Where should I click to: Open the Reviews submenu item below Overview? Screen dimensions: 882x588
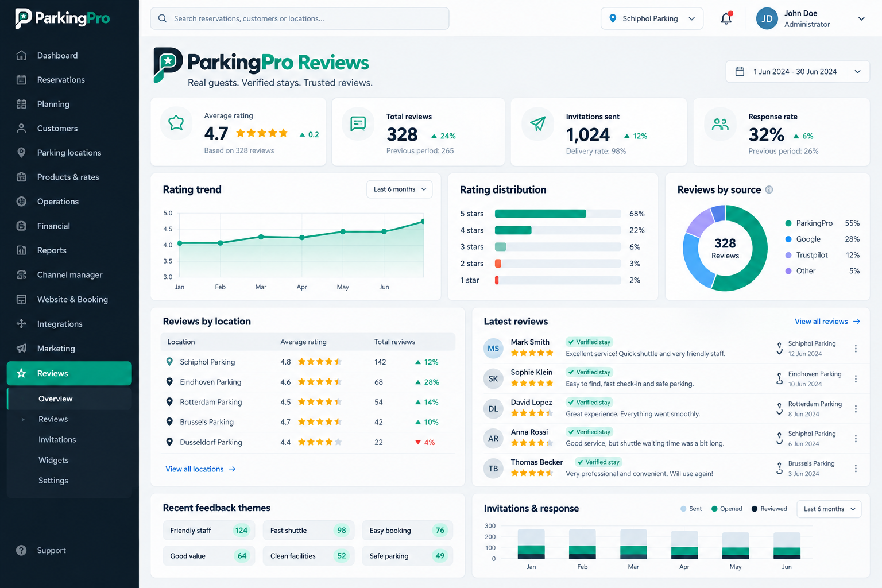click(x=53, y=419)
